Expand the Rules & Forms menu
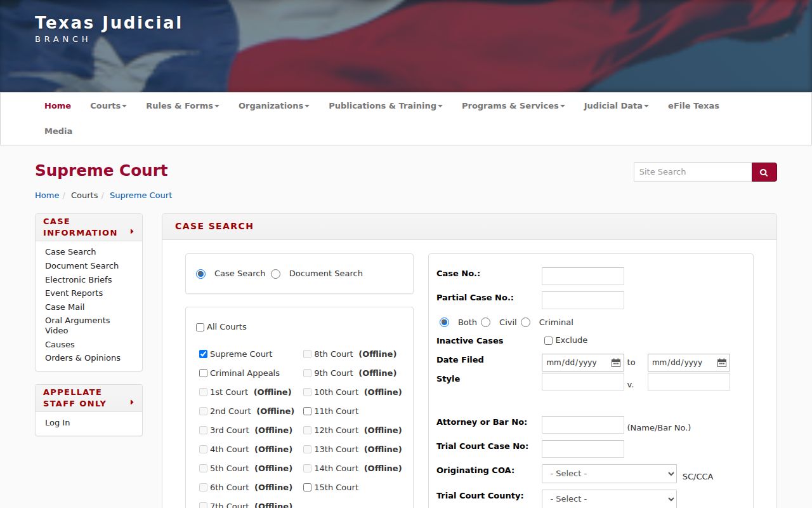This screenshot has height=508, width=812. coord(183,106)
